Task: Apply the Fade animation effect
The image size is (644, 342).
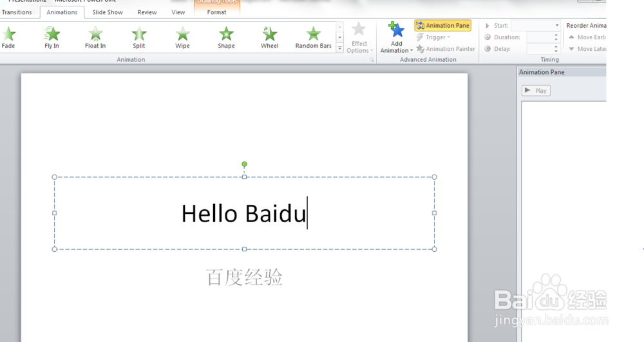Action: click(x=8, y=37)
